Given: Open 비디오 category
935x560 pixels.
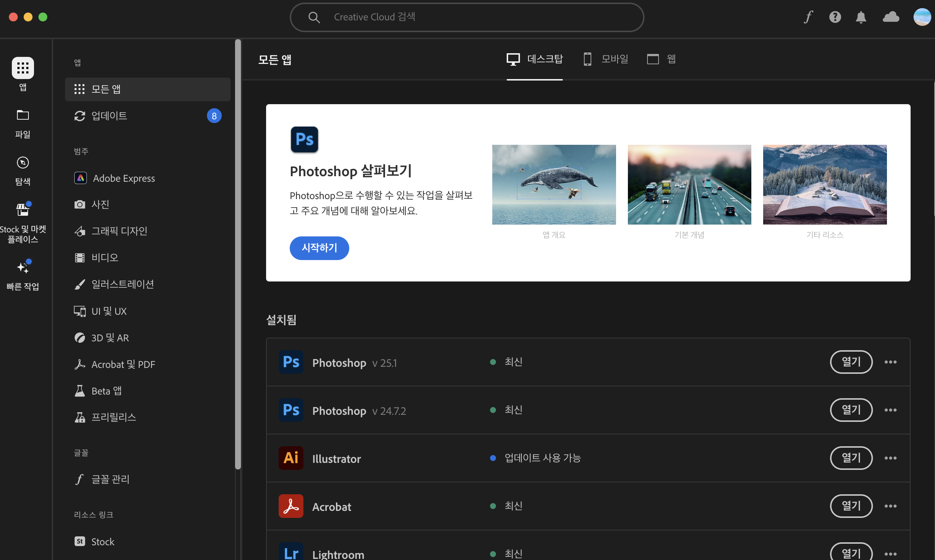Looking at the screenshot, I should tap(147, 258).
